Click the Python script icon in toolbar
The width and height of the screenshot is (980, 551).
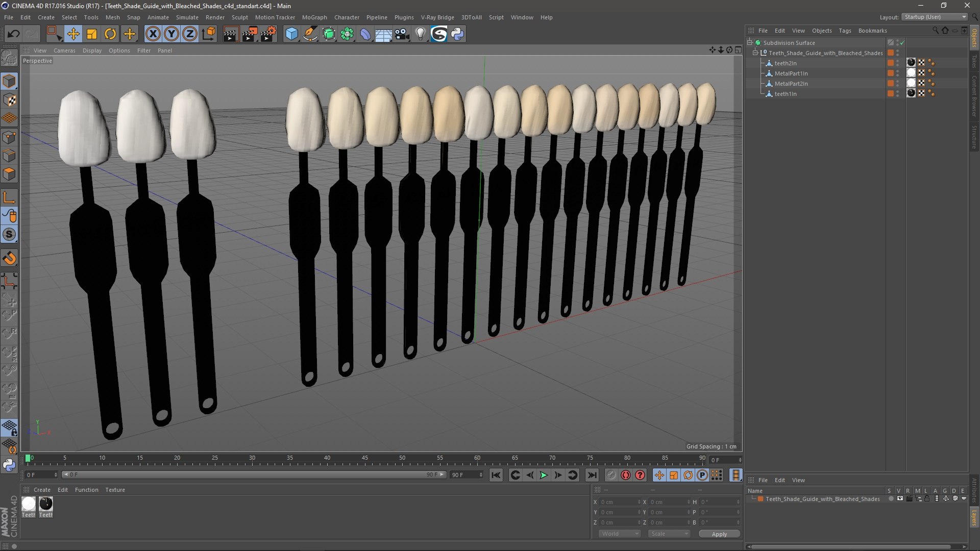(457, 34)
